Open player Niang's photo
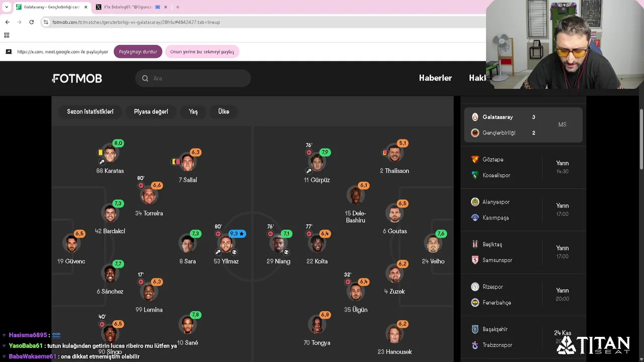The width and height of the screenshot is (644, 362). coord(278,244)
